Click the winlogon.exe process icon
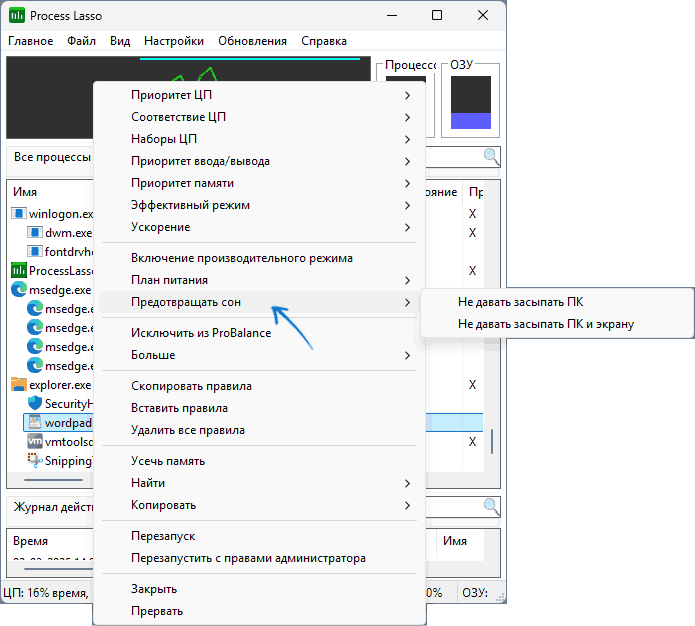 19,213
